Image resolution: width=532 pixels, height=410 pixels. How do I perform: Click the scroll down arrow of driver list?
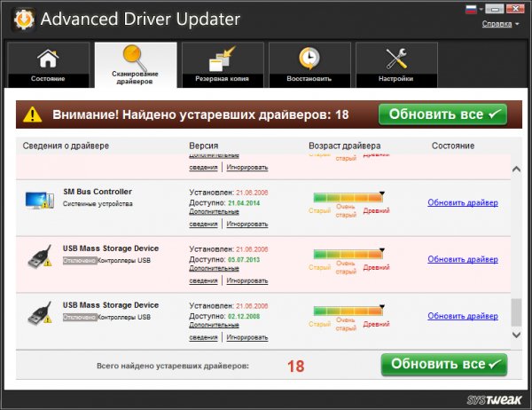click(516, 335)
